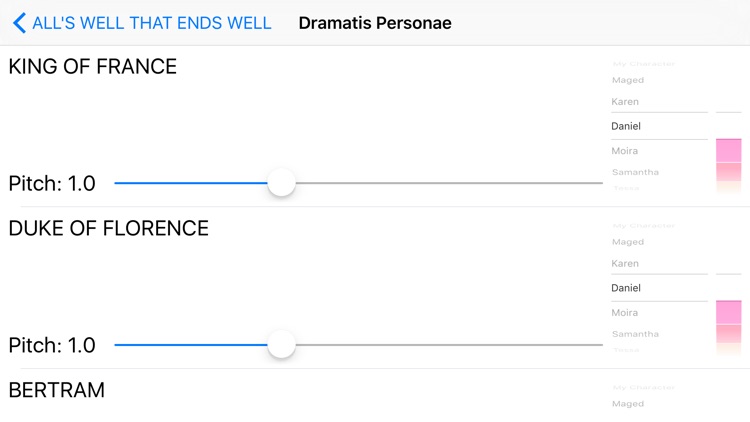This screenshot has width=750, height=422.
Task: Select Daniel voice for King of France
Action: [627, 126]
